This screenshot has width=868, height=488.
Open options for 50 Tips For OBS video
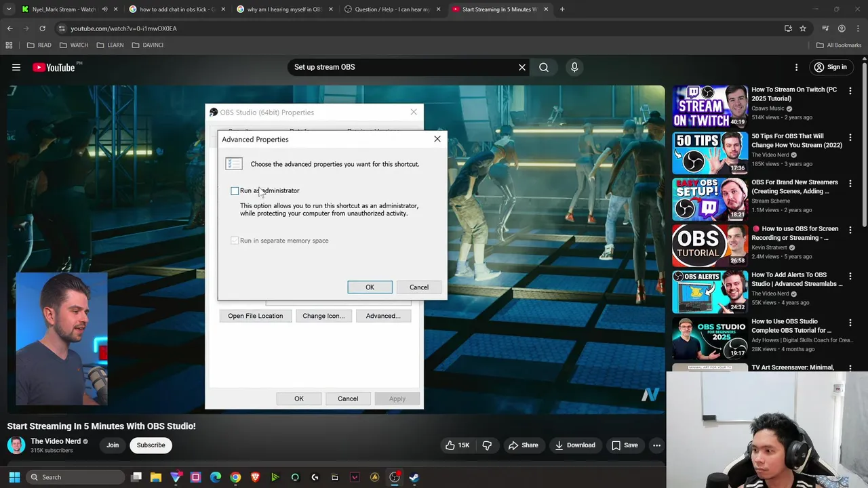850,136
